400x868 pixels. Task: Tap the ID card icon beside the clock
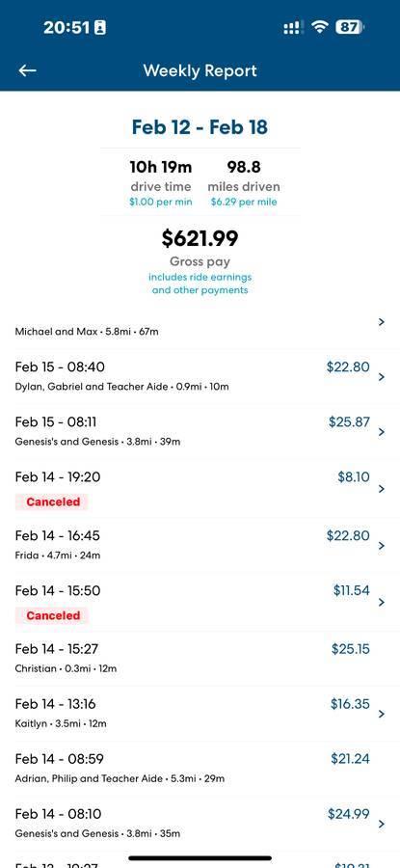(x=100, y=28)
